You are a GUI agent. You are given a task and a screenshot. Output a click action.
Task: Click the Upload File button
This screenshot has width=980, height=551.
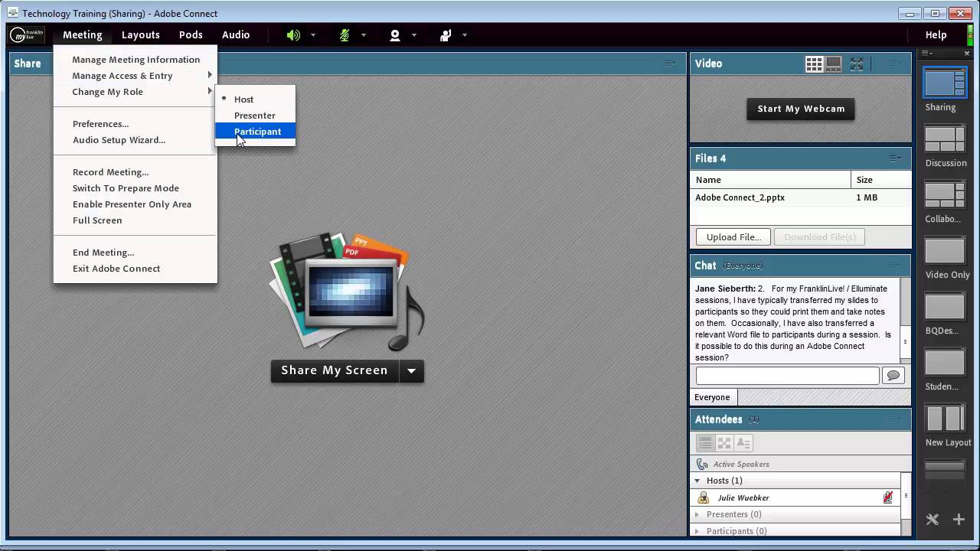(733, 237)
